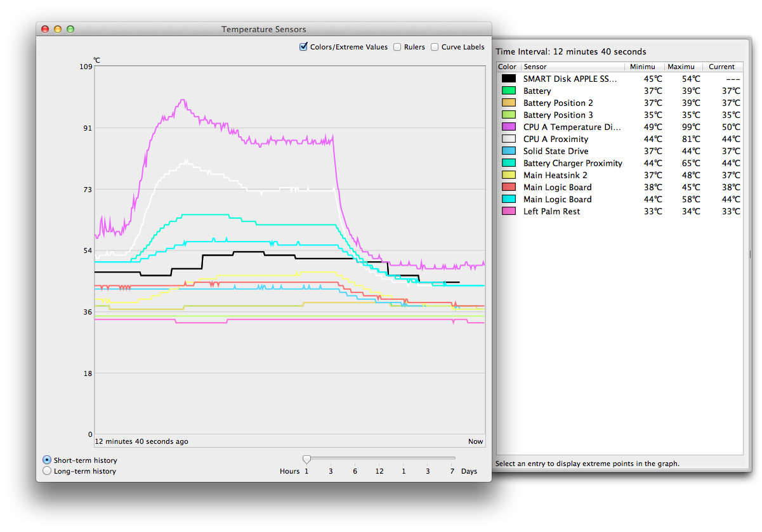Click the "Select an entry to display extreme points" hint
Viewport: 762px width, 532px height.
[x=588, y=464]
